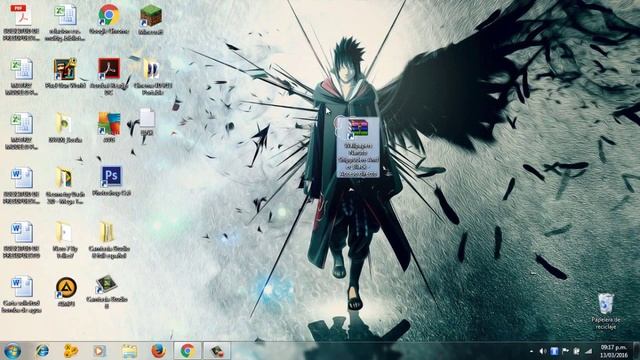Switch to the last running taskbar app
640x360 pixels.
217,351
